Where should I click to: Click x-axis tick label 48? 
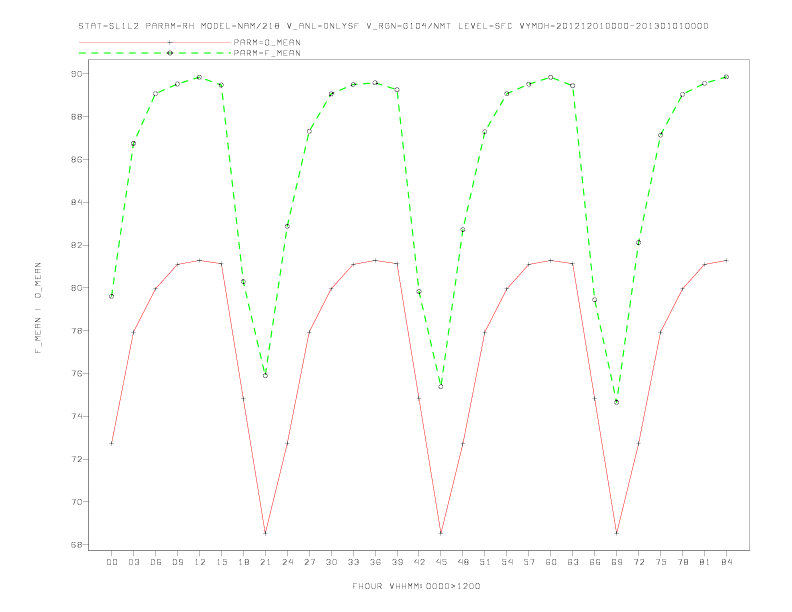(463, 562)
